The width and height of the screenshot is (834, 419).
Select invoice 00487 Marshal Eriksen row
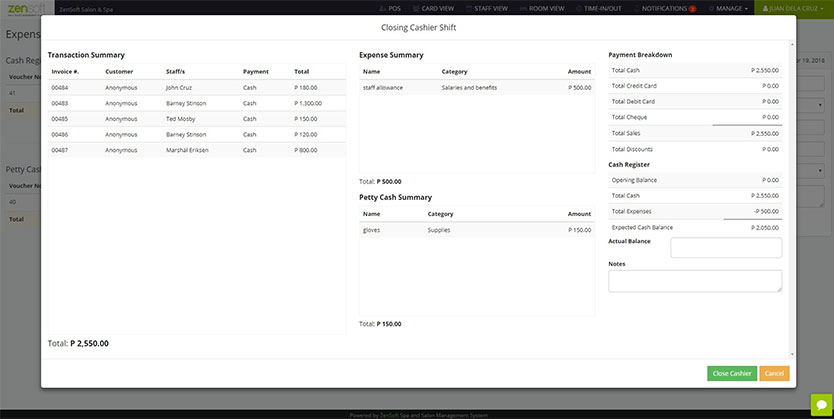click(197, 150)
